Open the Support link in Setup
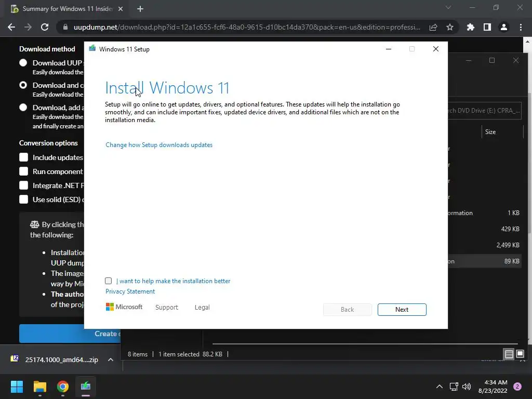The height and width of the screenshot is (399, 532). [x=167, y=307]
